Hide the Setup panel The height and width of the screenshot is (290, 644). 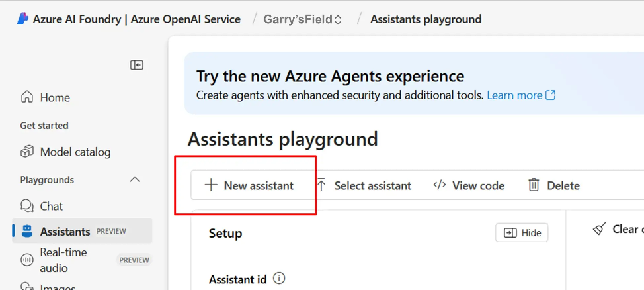pyautogui.click(x=522, y=233)
